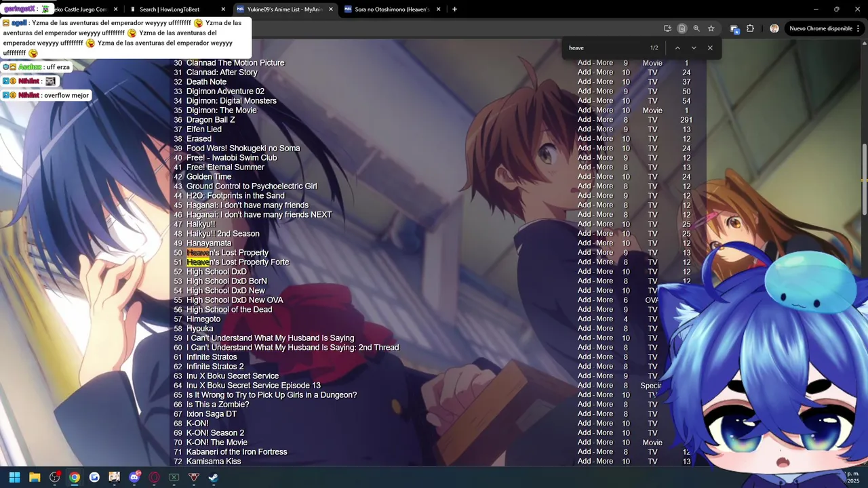Click the install app icon in address bar
The height and width of the screenshot is (488, 868).
(x=667, y=28)
